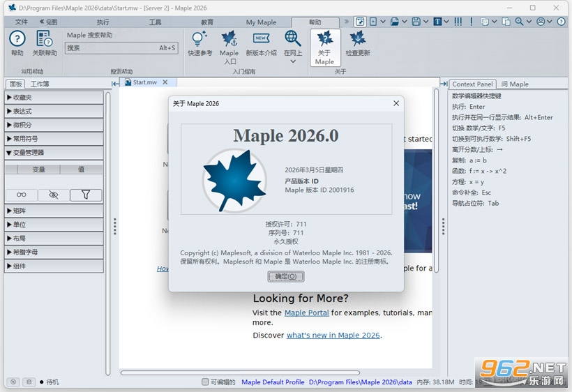Expand the 常用符号 palette
Screen dimensions: 572x392
coord(54,139)
